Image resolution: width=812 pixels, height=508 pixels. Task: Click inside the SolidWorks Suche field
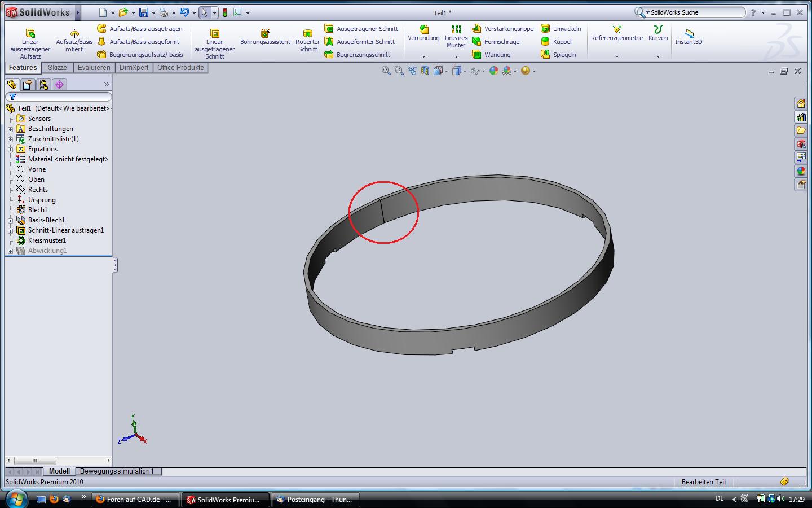coord(696,12)
